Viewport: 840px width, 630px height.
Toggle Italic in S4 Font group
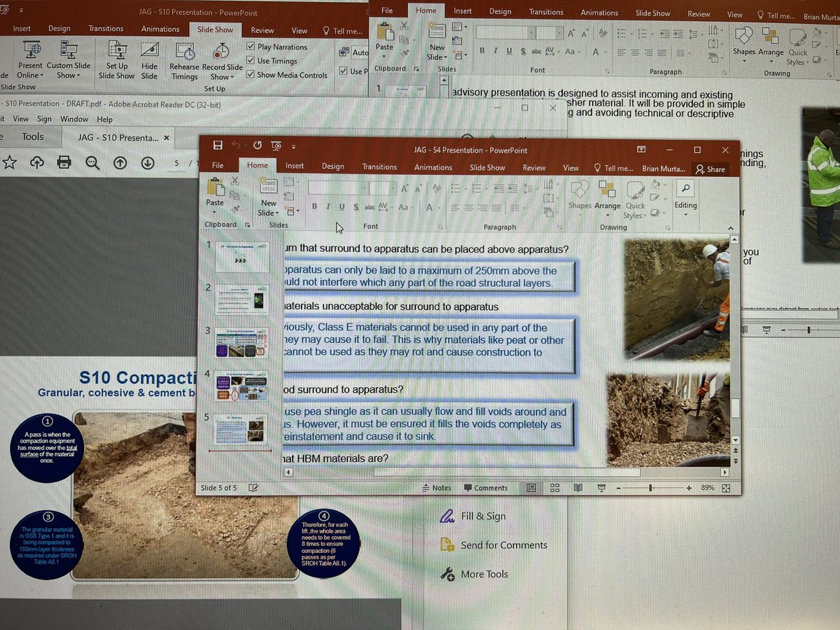[328, 207]
